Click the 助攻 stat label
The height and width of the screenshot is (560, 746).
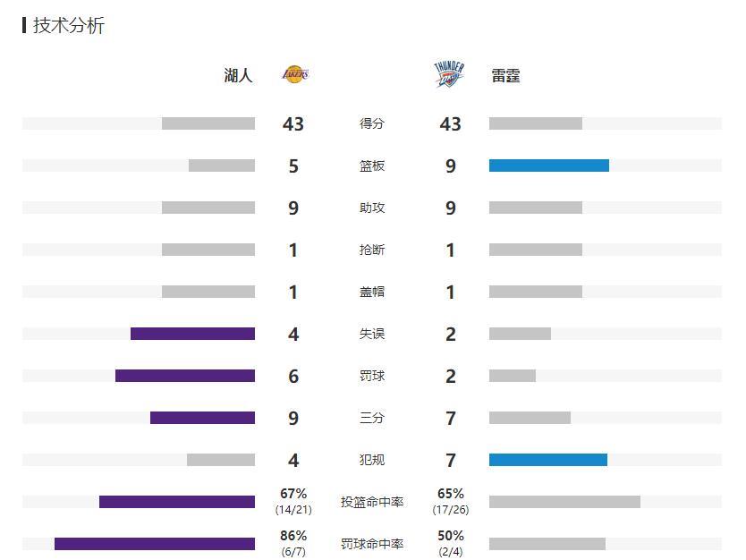click(x=371, y=208)
